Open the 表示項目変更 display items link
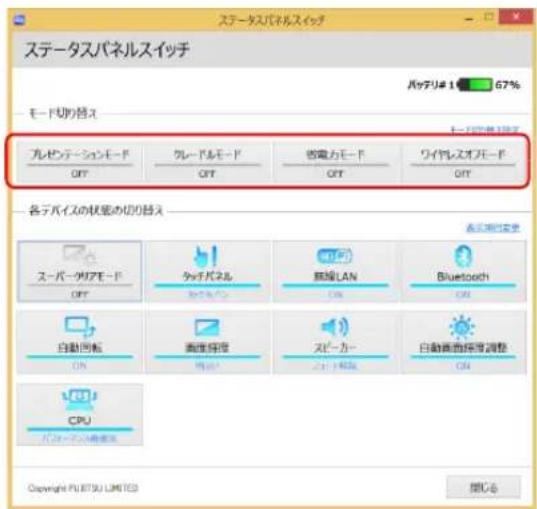Screen dimensions: 537x509 pos(493,227)
